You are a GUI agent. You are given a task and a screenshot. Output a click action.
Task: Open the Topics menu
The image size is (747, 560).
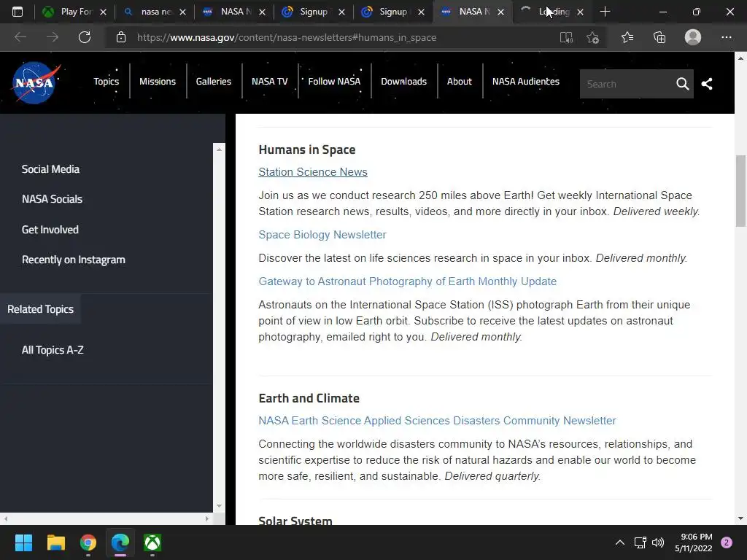coord(106,82)
